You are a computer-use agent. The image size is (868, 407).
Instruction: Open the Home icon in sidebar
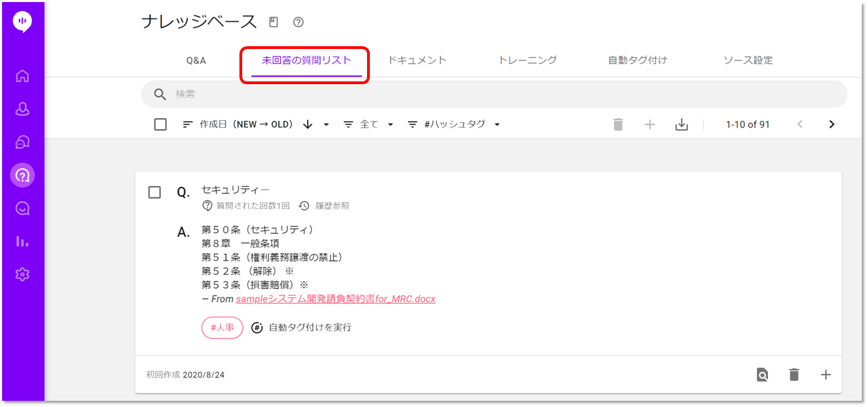coord(23,76)
